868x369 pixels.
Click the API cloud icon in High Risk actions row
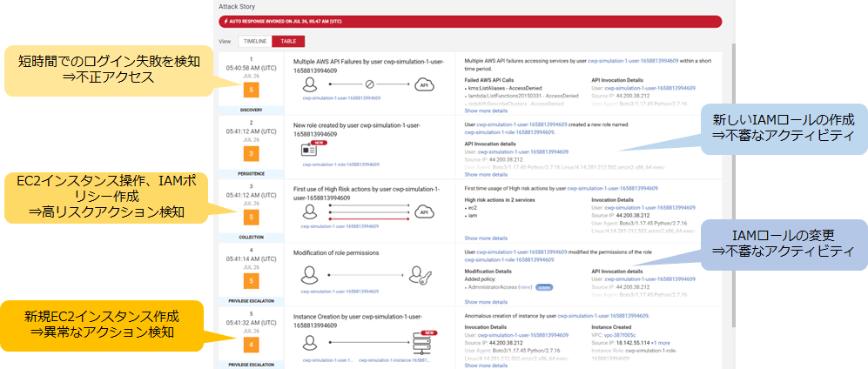click(x=426, y=211)
